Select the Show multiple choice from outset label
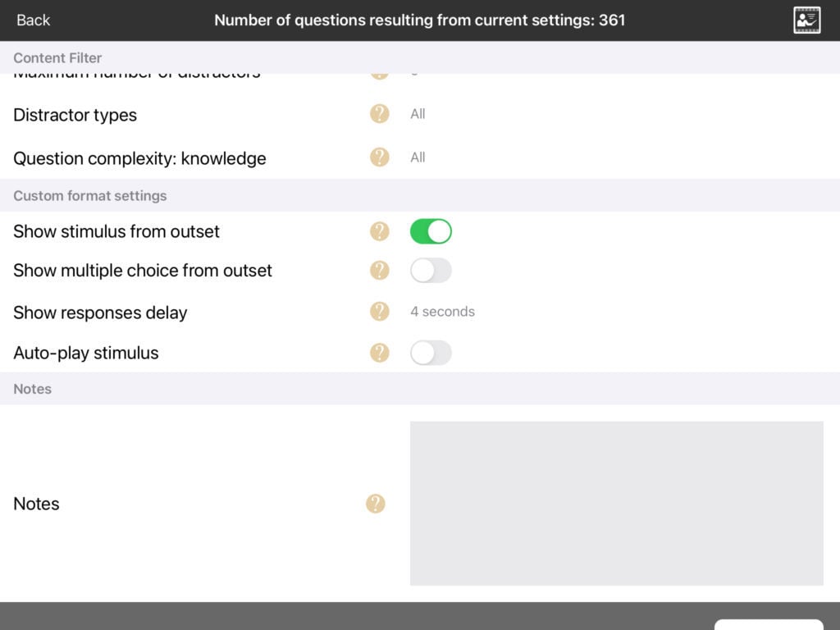The height and width of the screenshot is (630, 840). [143, 271]
